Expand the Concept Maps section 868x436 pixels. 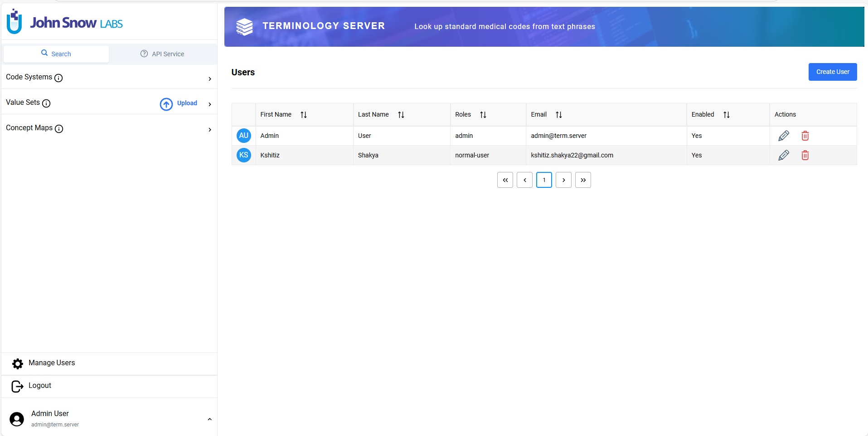click(x=209, y=130)
